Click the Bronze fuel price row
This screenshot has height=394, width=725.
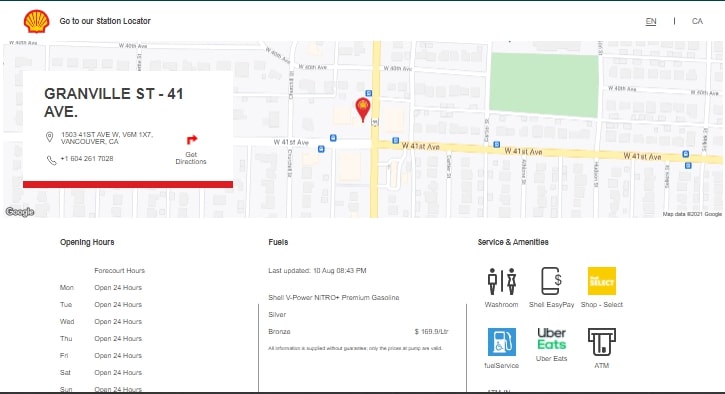point(358,332)
